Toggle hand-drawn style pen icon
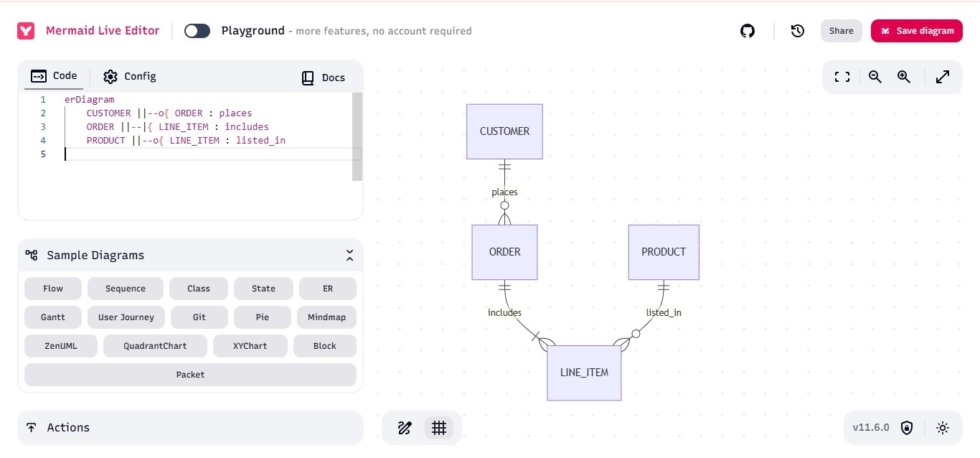Viewport: 980px width, 458px height. (x=405, y=428)
